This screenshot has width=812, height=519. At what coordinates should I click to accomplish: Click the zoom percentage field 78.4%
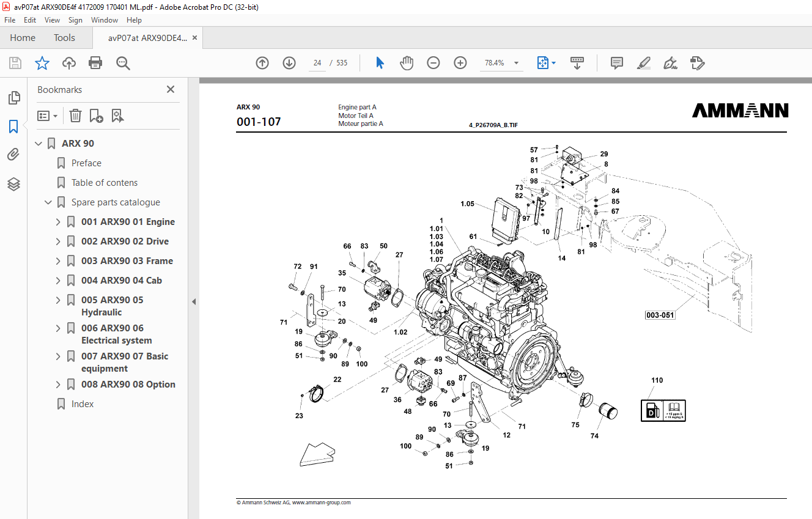click(494, 63)
